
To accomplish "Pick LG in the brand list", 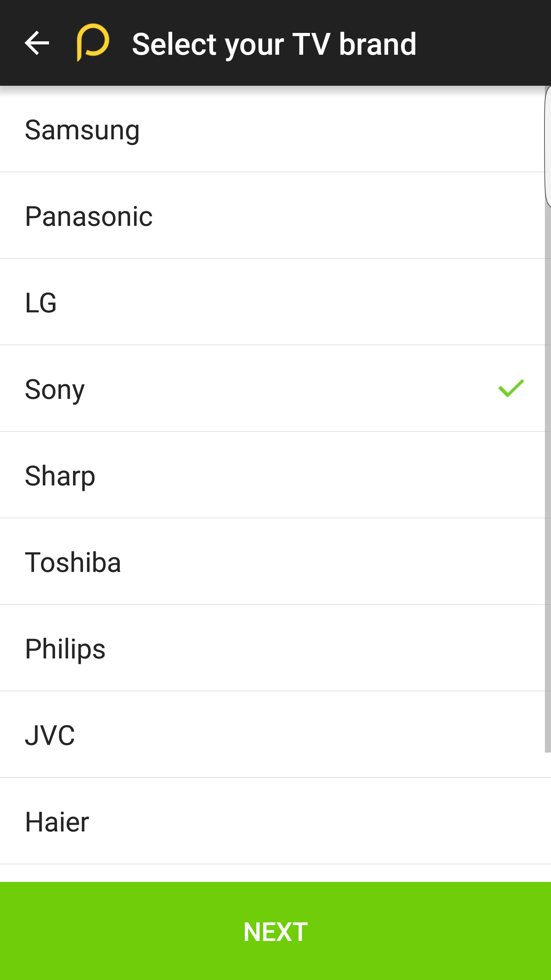I will pyautogui.click(x=41, y=303).
